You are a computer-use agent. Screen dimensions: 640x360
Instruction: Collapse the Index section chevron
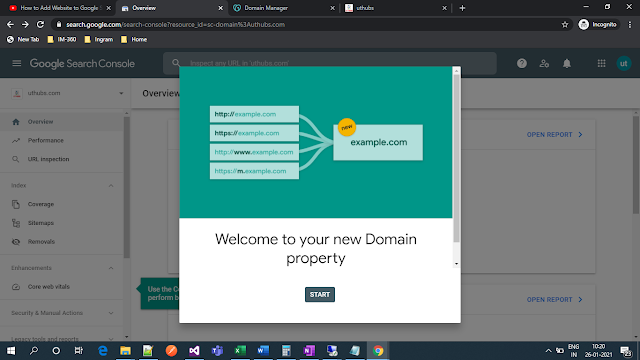[111, 186]
